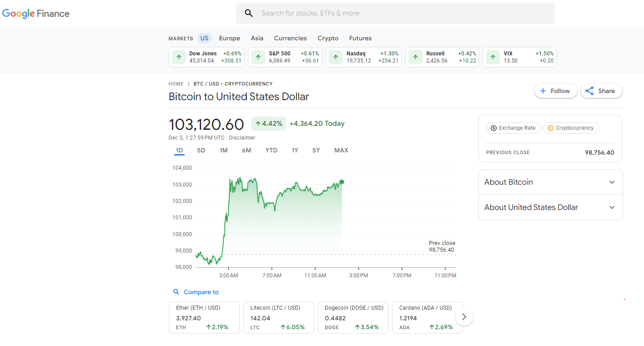Open the Cardano (ADA / USD) card
The height and width of the screenshot is (346, 644).
pyautogui.click(x=427, y=318)
